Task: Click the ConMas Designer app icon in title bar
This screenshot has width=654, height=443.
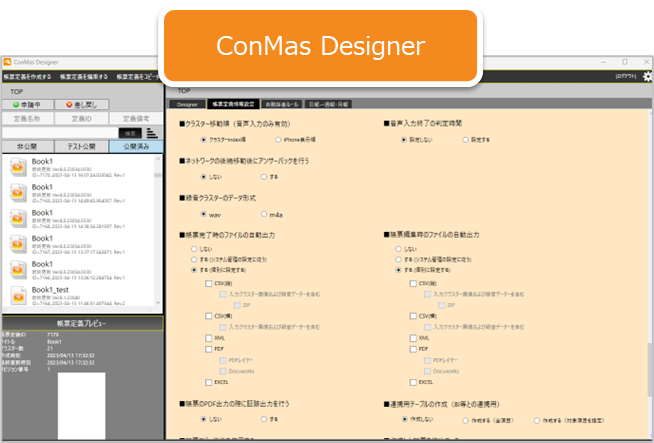Action: (7, 61)
